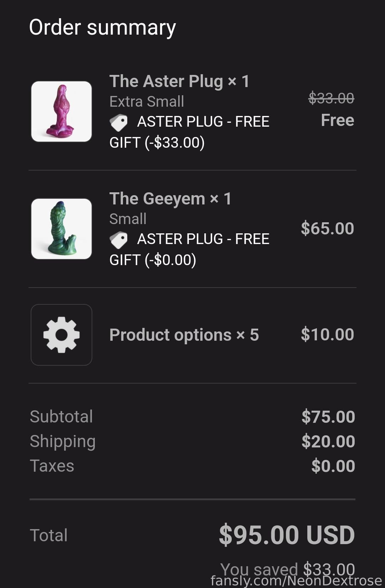Click the fansly.com/NeonDextrose watermark link
The height and width of the screenshot is (588, 385).
click(x=296, y=581)
